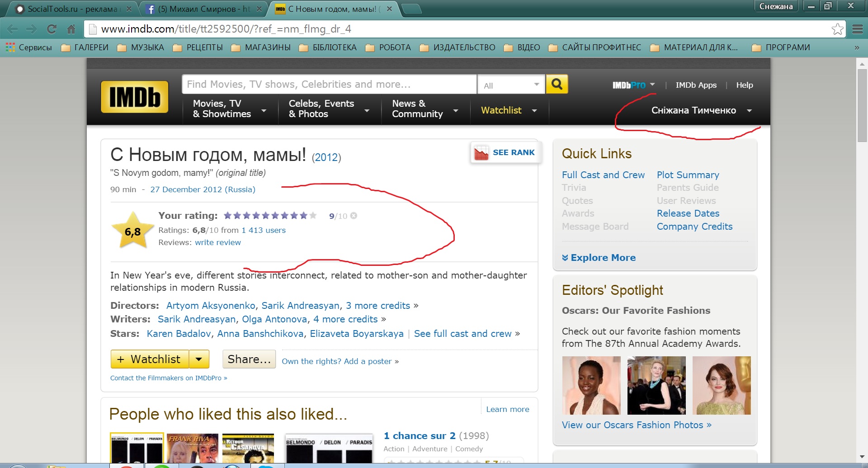The height and width of the screenshot is (468, 868).
Task: Close the SocialTools.ru tab
Action: coord(129,9)
